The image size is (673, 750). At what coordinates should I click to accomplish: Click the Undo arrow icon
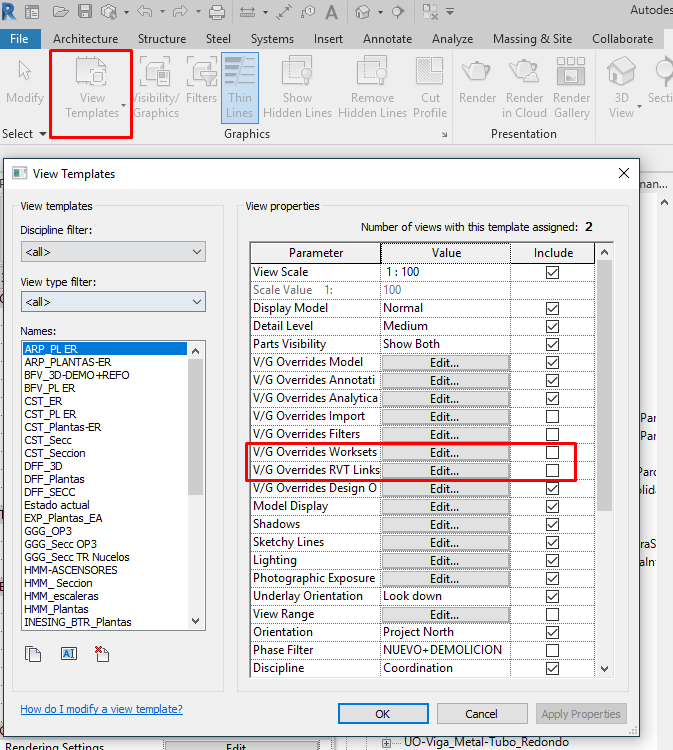pos(145,11)
